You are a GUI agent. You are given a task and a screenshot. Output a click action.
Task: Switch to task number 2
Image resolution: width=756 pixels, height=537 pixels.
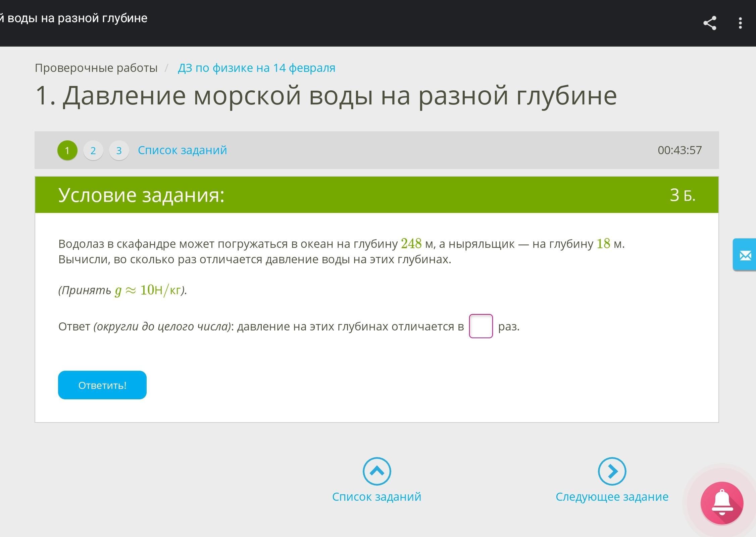(x=93, y=150)
